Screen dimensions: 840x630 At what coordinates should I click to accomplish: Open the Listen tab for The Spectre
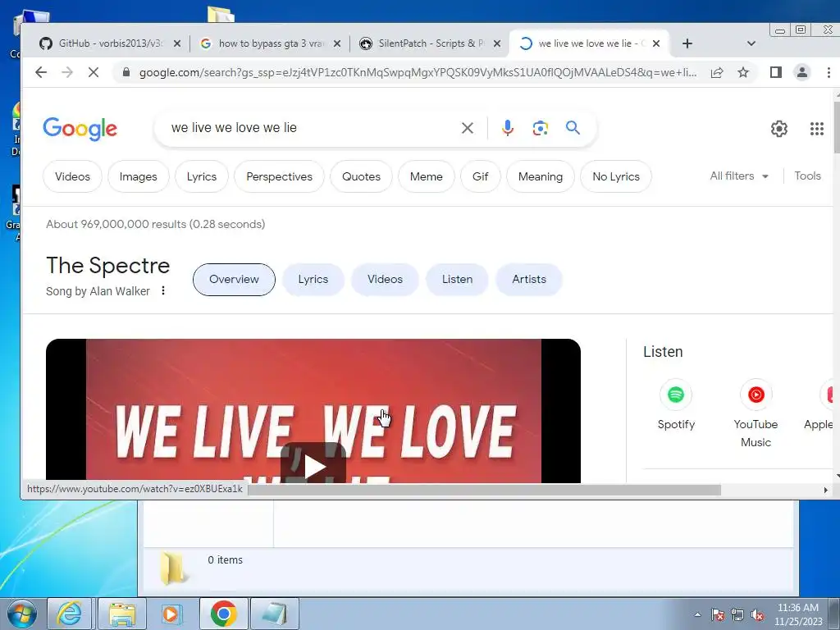click(457, 279)
